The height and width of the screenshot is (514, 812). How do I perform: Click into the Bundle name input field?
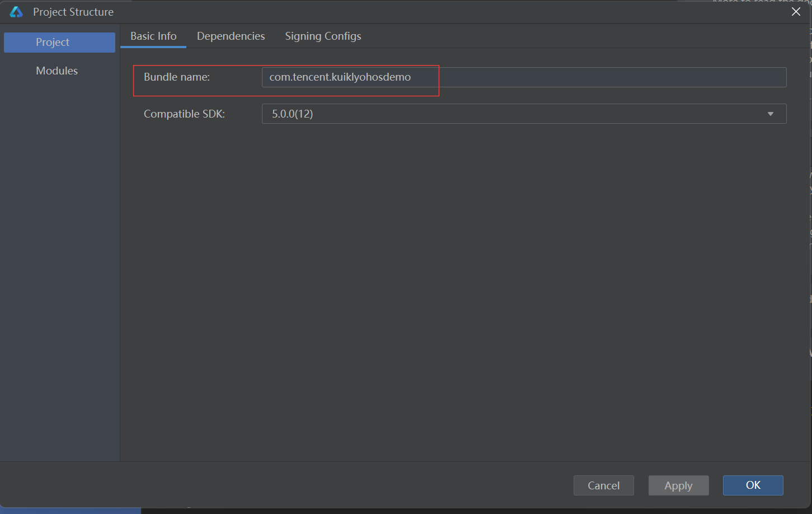click(x=524, y=77)
